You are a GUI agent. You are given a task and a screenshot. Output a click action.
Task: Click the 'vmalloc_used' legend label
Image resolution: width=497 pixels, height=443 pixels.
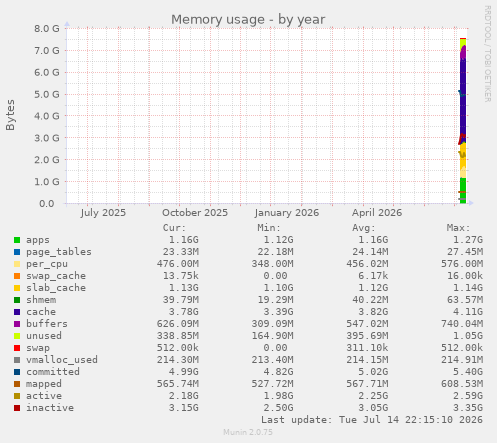coord(62,360)
